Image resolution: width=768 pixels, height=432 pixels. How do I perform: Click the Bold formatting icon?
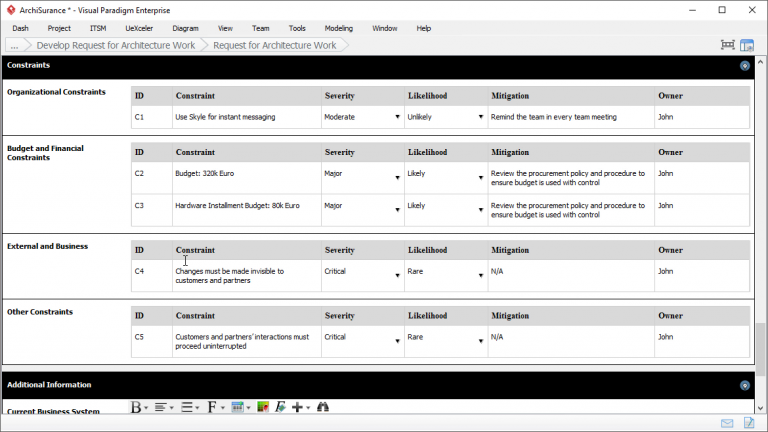137,407
